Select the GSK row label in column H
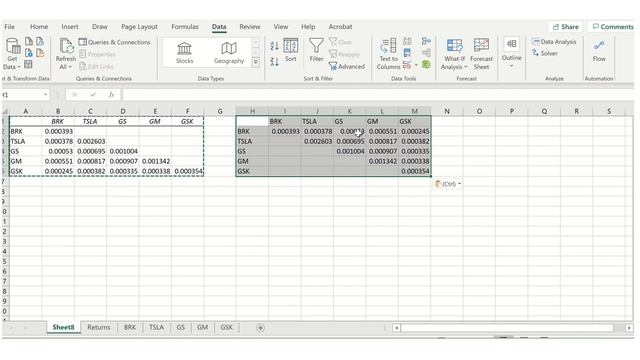Viewport: 640px width, 360px height. coord(252,171)
